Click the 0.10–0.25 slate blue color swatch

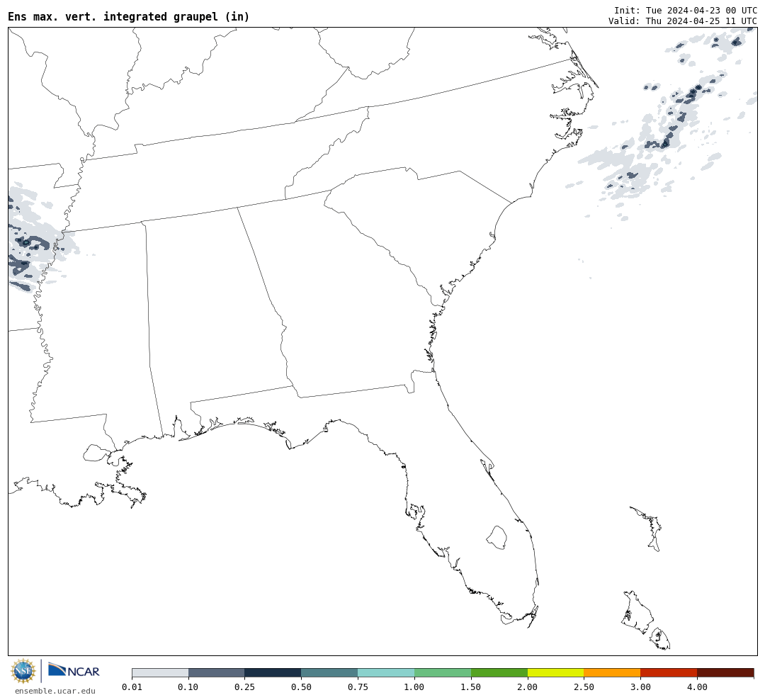[217, 673]
